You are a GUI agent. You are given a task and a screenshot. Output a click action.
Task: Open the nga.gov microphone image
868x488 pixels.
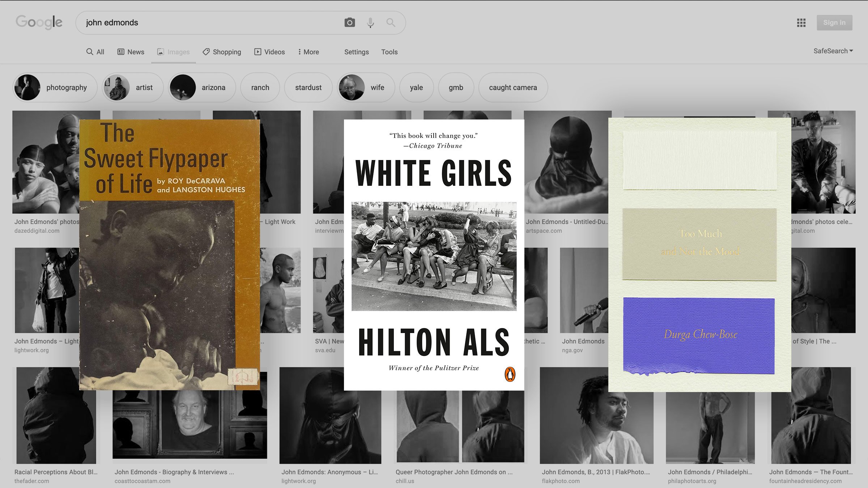pyautogui.click(x=584, y=290)
